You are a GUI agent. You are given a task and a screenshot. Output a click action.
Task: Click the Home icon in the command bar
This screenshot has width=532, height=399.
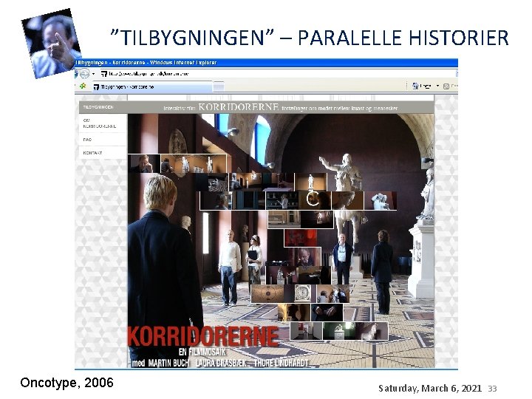pyautogui.click(x=415, y=86)
